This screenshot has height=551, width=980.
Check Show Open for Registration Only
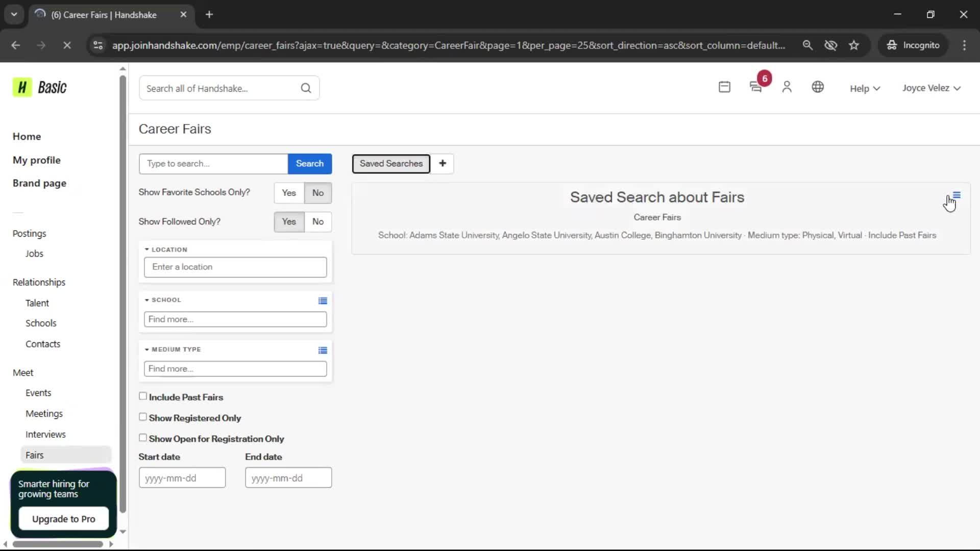(x=143, y=438)
